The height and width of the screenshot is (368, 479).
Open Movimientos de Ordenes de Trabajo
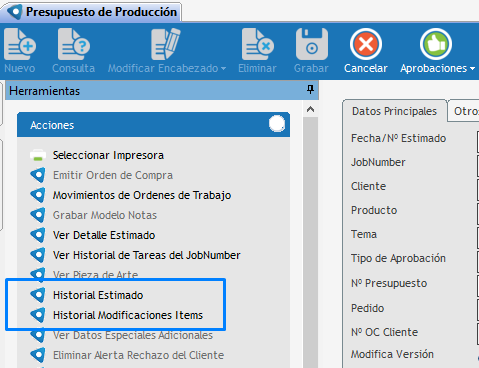pos(142,195)
